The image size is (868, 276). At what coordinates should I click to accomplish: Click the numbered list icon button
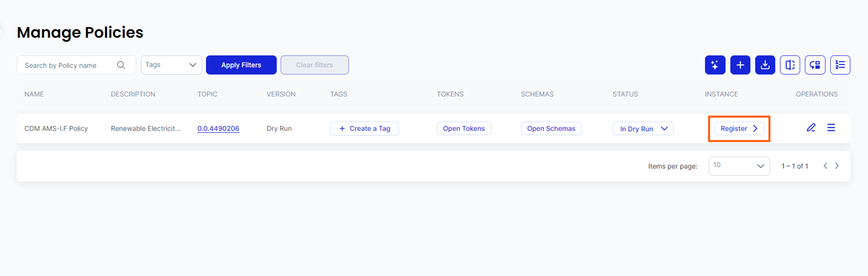point(840,65)
